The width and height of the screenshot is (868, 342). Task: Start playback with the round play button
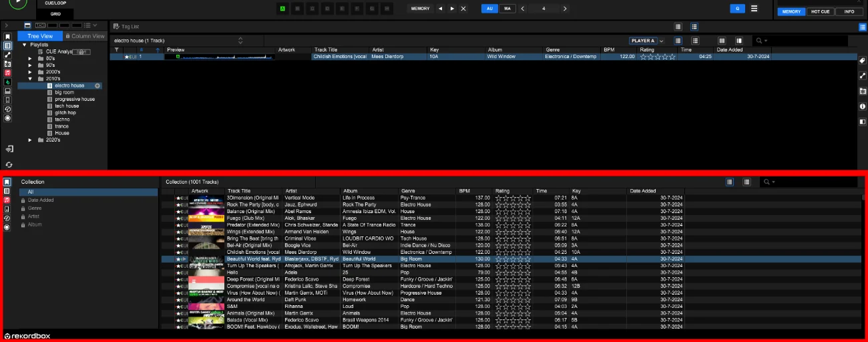point(18,3)
